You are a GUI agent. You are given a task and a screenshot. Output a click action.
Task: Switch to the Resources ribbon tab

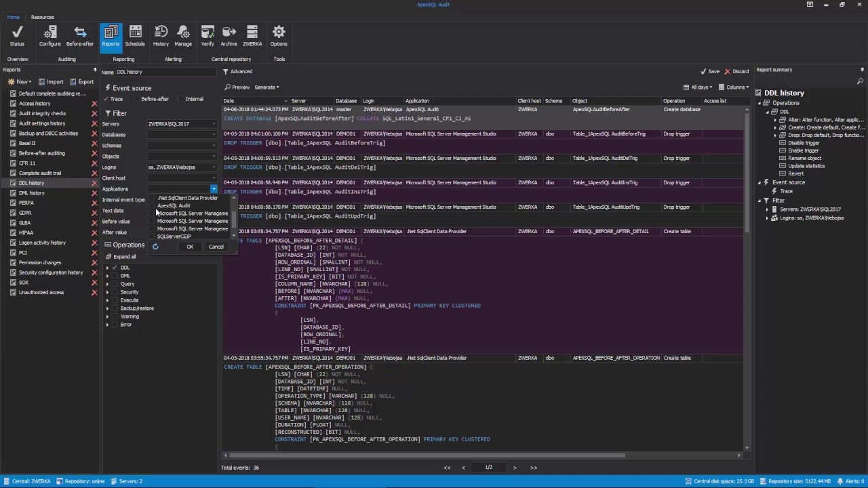click(x=43, y=17)
